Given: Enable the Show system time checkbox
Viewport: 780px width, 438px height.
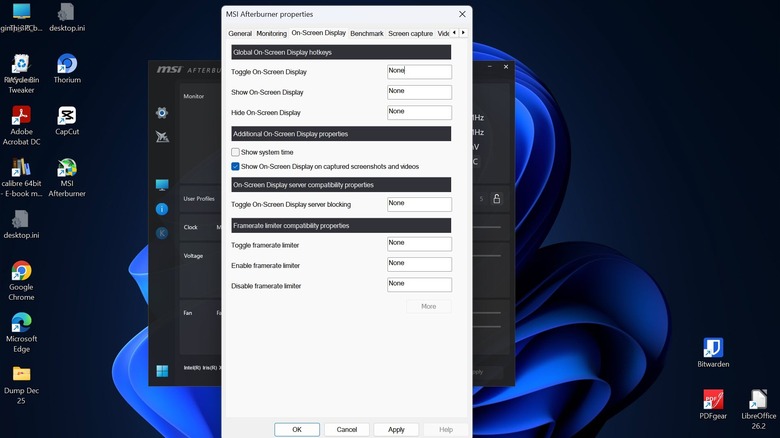Looking at the screenshot, I should pyautogui.click(x=235, y=152).
